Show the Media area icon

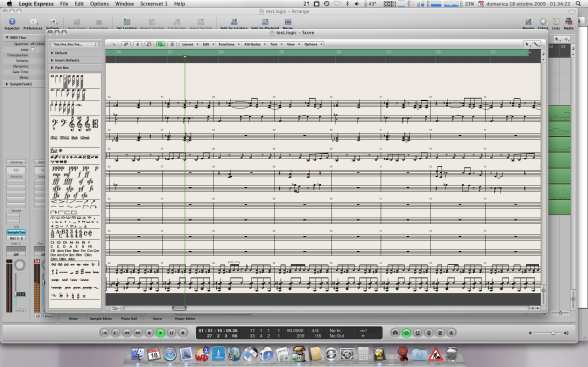click(568, 23)
